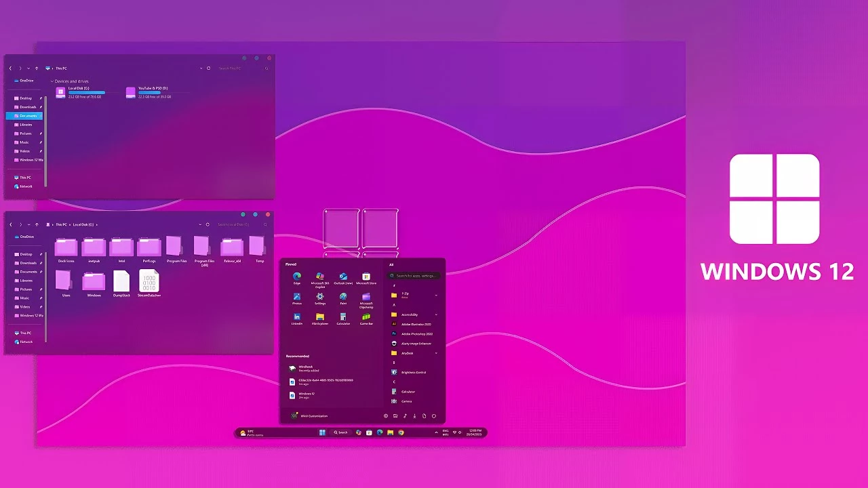Refresh the This PC window
Screen dimensions: 868x488
(x=208, y=68)
